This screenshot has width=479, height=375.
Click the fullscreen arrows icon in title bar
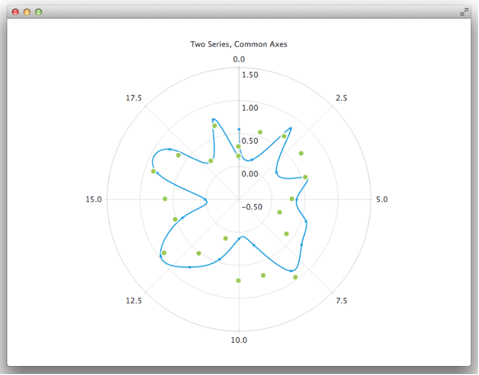tap(464, 12)
